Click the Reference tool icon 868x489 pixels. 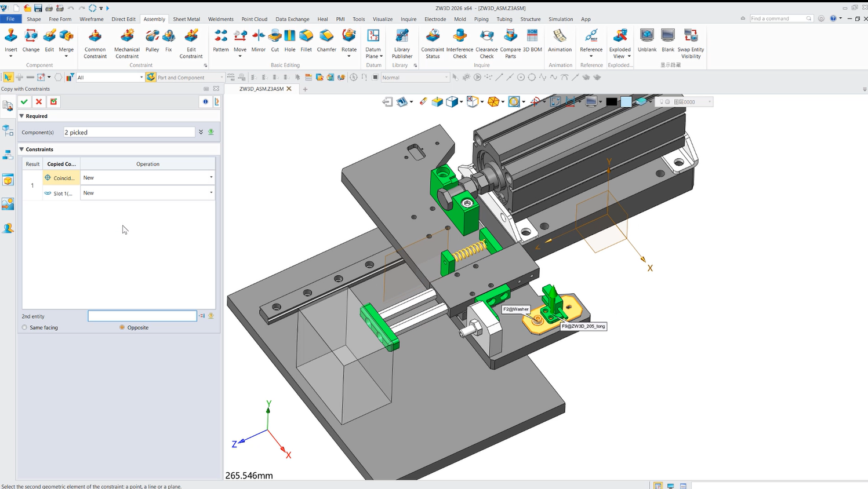pyautogui.click(x=591, y=37)
